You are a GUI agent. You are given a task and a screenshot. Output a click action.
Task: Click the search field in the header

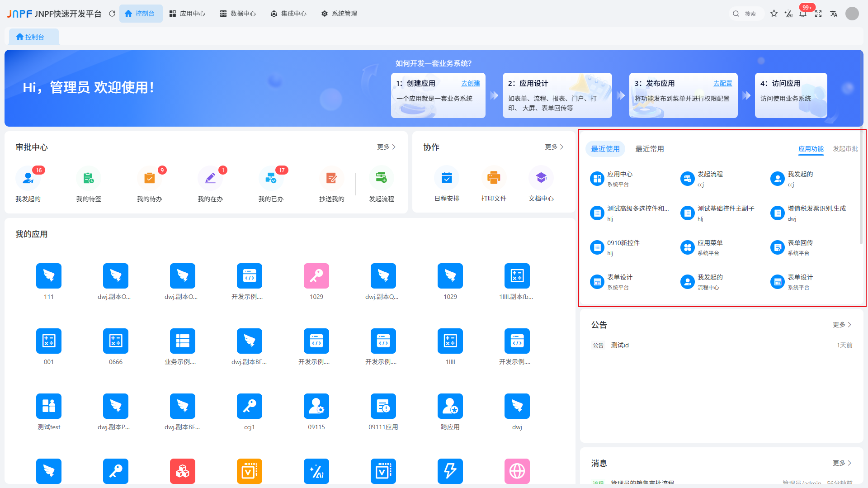(747, 14)
